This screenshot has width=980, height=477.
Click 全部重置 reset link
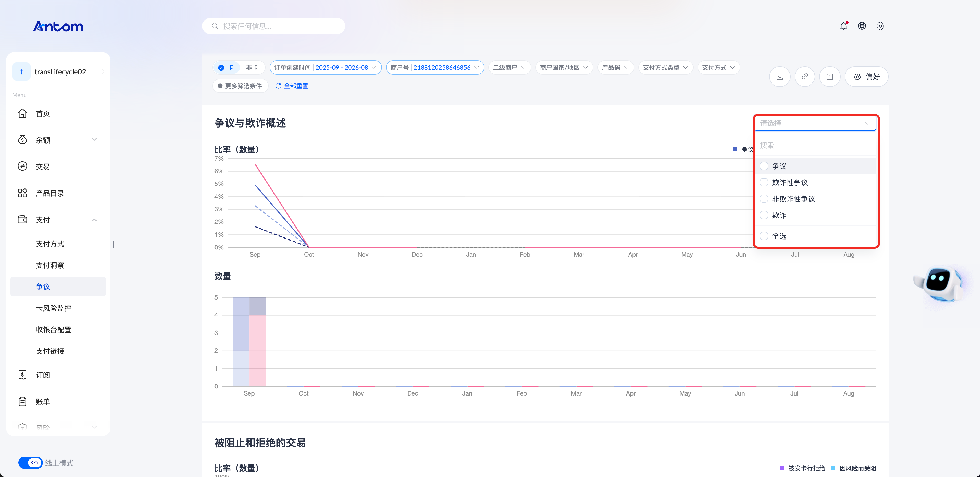click(292, 86)
